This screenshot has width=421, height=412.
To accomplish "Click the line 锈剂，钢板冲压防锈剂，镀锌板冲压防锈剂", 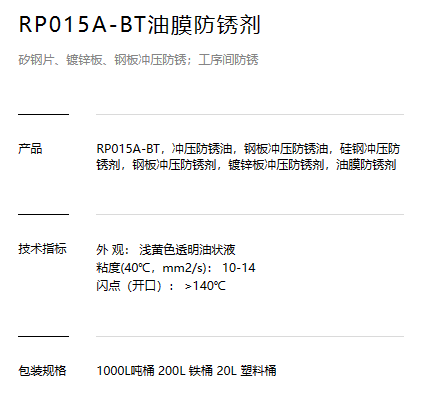I will click(246, 165).
